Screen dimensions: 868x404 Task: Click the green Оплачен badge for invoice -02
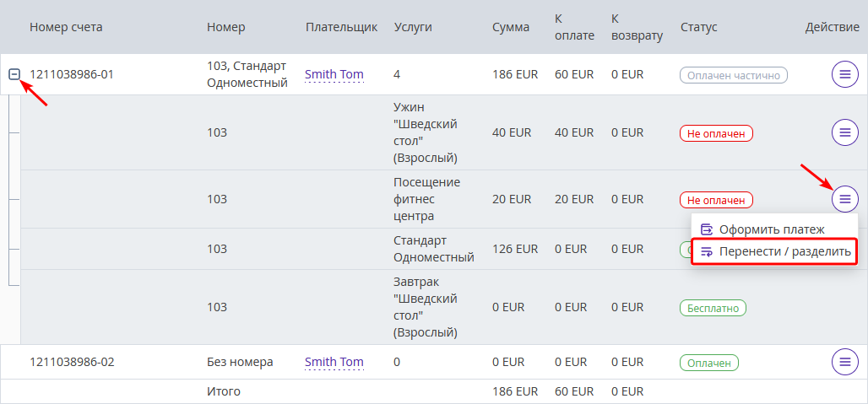709,364
